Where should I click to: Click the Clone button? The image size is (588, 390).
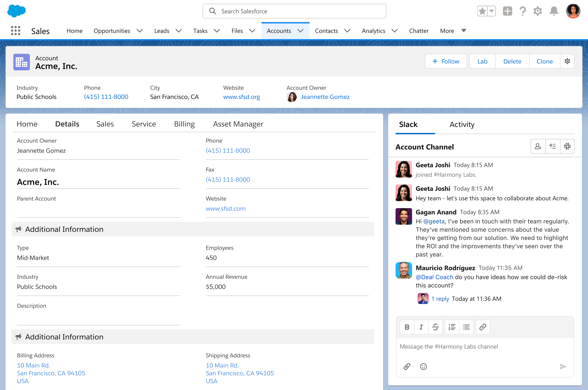545,61
